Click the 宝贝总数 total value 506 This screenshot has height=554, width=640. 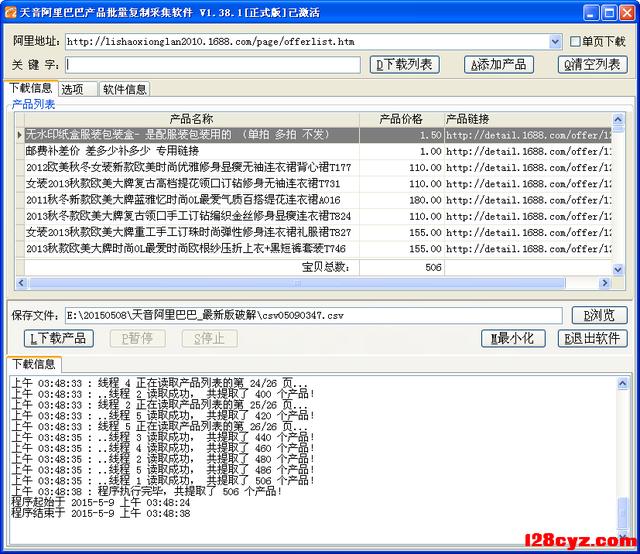[402, 267]
